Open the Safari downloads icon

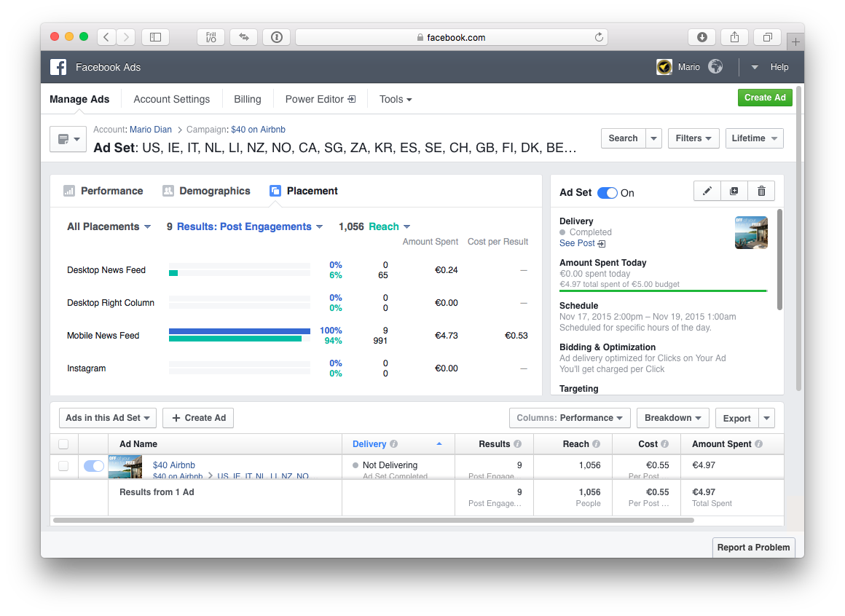701,37
